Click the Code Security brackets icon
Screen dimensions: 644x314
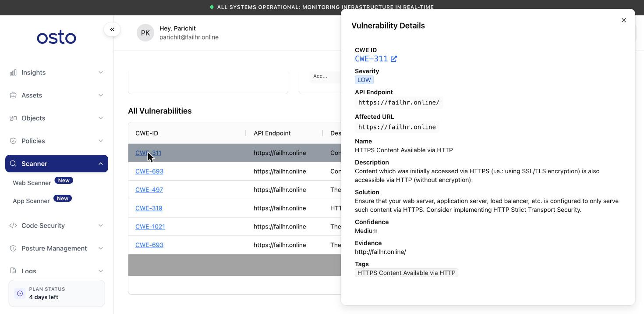(13, 225)
